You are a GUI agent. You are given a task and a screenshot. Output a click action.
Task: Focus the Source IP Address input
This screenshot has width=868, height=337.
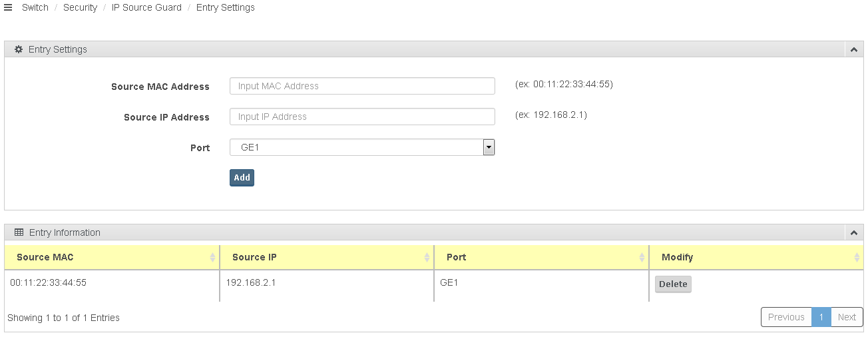[362, 117]
